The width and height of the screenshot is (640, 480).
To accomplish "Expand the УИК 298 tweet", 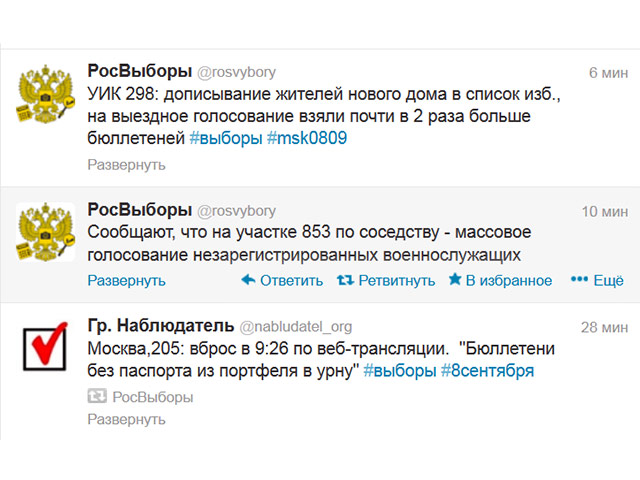I will point(126,165).
